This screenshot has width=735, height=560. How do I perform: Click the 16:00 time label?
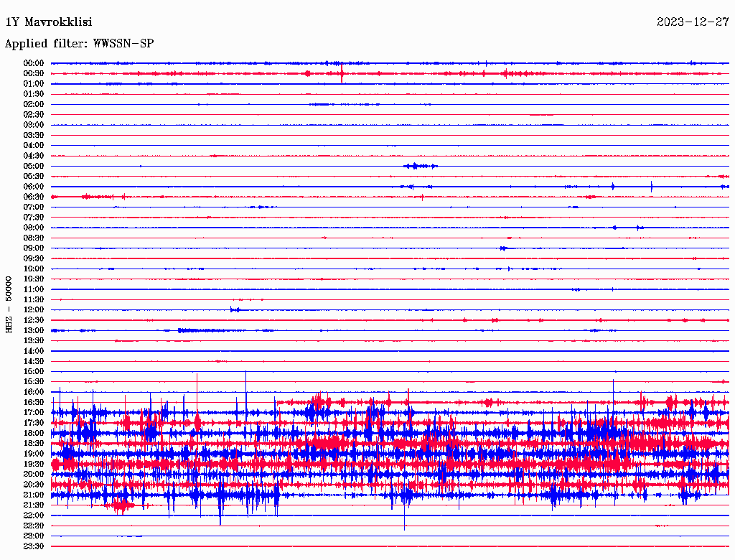34,392
